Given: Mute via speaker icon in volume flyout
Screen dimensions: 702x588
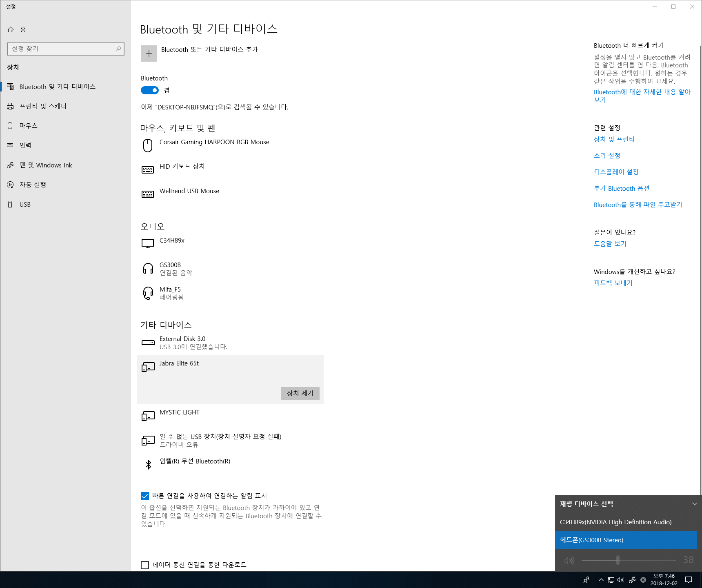Looking at the screenshot, I should [569, 560].
